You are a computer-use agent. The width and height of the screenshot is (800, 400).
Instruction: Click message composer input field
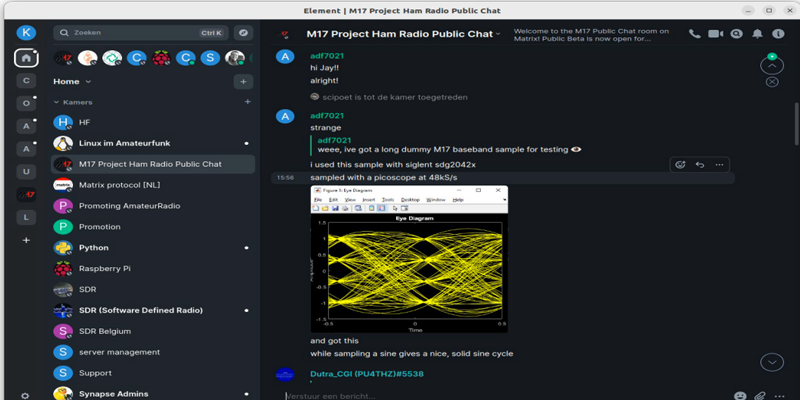(505, 396)
